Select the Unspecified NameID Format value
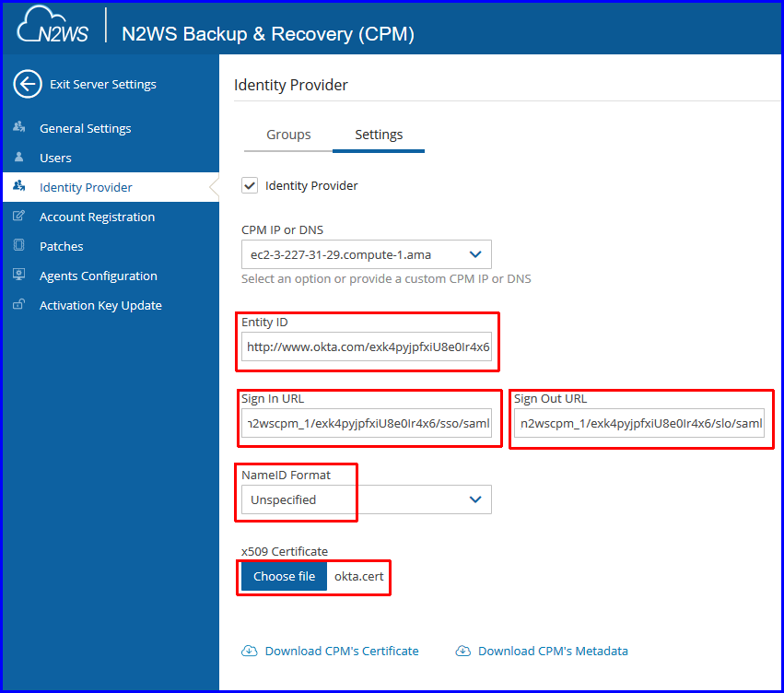 tap(283, 500)
